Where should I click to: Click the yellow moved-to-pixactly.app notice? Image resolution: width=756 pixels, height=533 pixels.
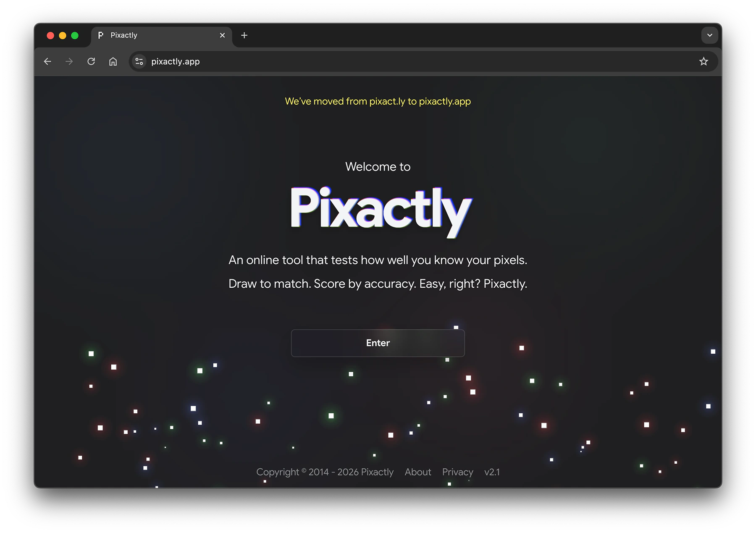(x=378, y=101)
